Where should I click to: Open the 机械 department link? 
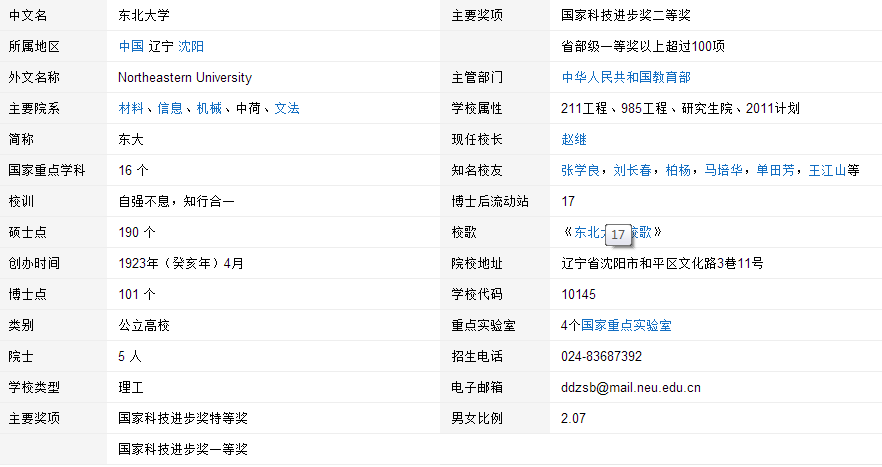click(x=209, y=108)
